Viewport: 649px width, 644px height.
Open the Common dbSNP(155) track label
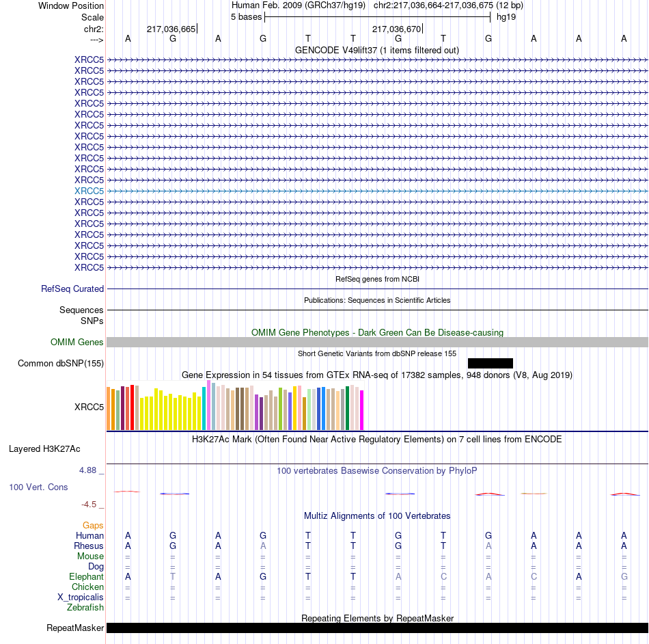[x=61, y=363]
